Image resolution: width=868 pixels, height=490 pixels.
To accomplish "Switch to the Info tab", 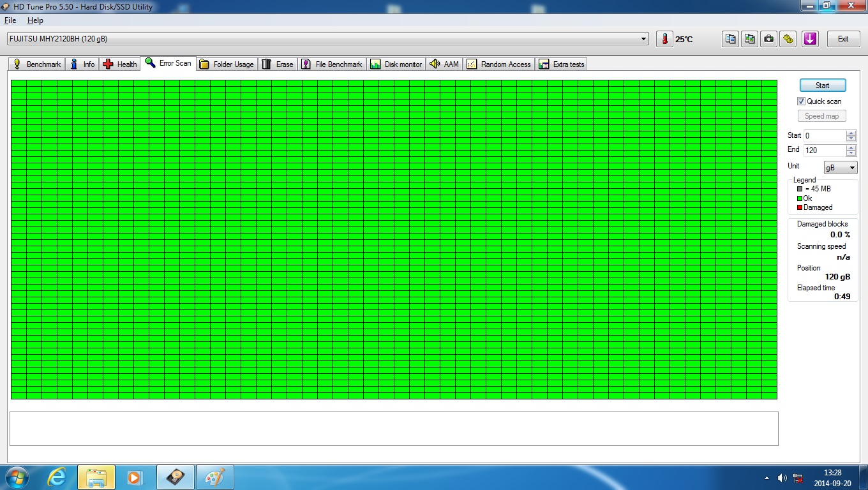I will 82,64.
